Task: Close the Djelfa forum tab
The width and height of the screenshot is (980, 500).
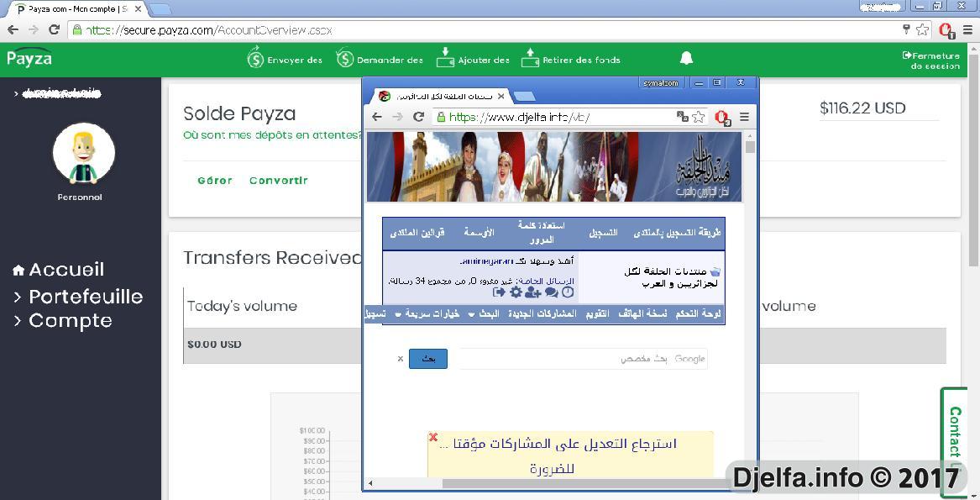Action: coord(501,97)
